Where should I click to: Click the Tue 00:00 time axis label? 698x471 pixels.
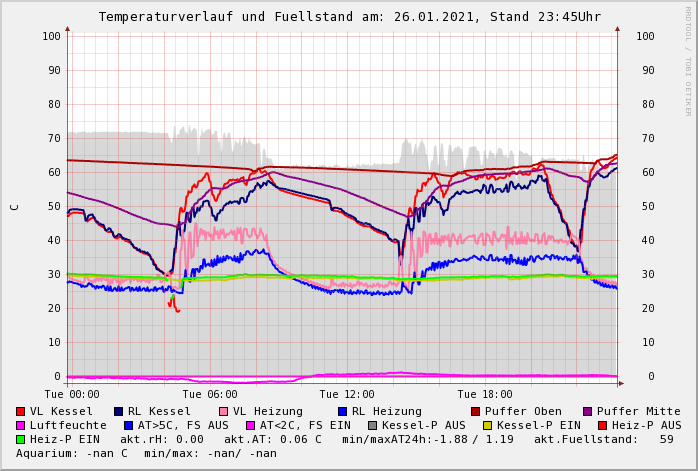[x=72, y=394]
